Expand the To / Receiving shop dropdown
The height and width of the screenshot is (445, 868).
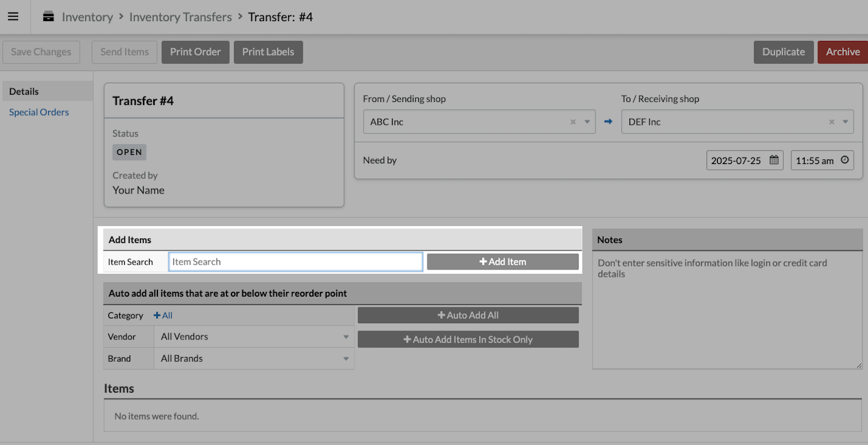(x=845, y=122)
